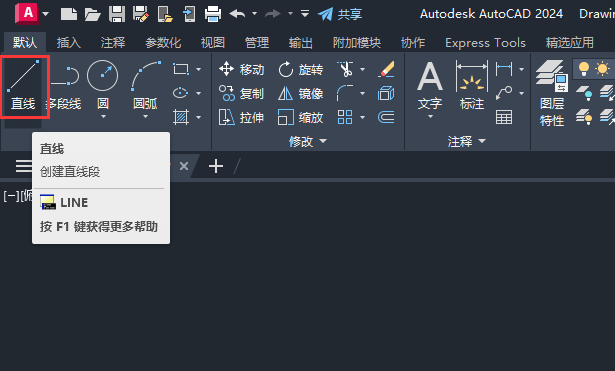Click the Scale (缩放) tool
Image resolution: width=615 pixels, height=371 pixels.
301,117
